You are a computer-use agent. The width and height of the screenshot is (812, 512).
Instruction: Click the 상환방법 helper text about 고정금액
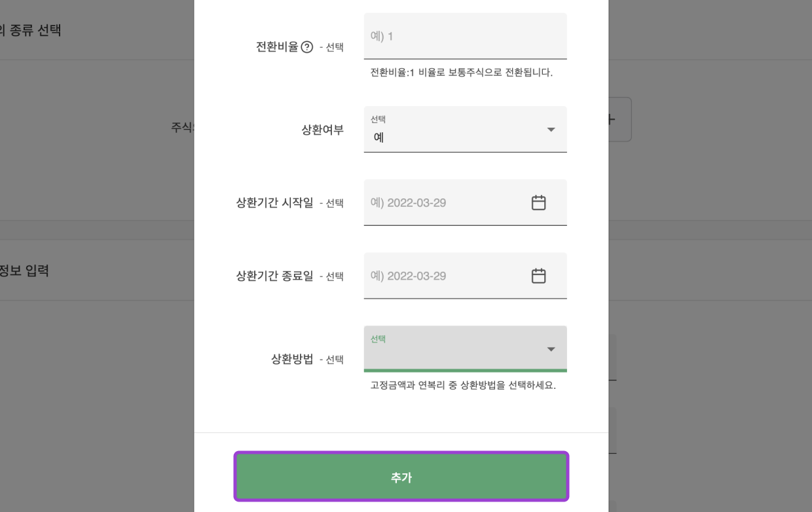coord(462,385)
